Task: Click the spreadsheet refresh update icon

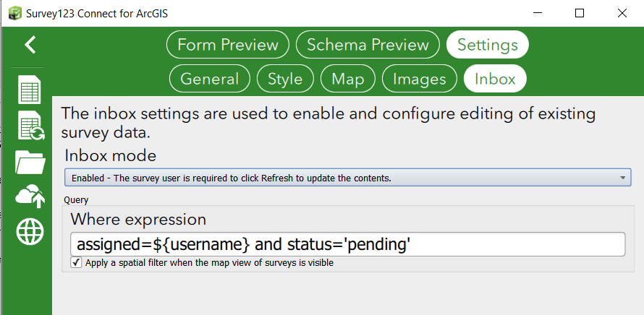Action: tap(30, 125)
